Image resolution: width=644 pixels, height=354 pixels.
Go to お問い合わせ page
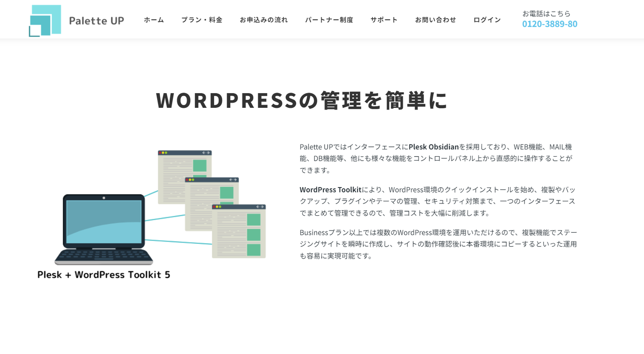click(436, 20)
